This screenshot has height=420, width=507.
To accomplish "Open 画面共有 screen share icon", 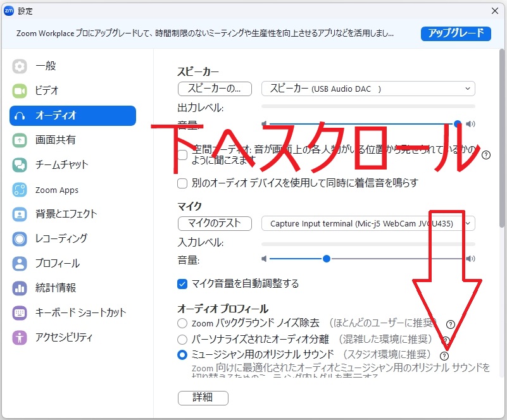I will click(x=20, y=140).
